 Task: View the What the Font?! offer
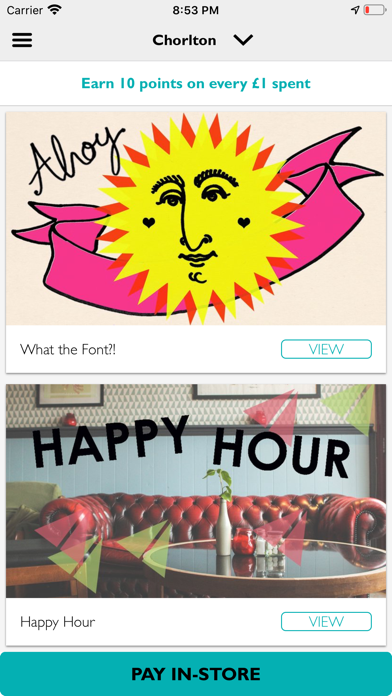coord(326,349)
